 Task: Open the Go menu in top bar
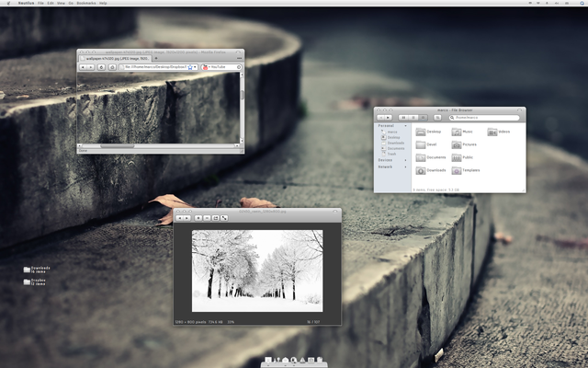(x=71, y=3)
